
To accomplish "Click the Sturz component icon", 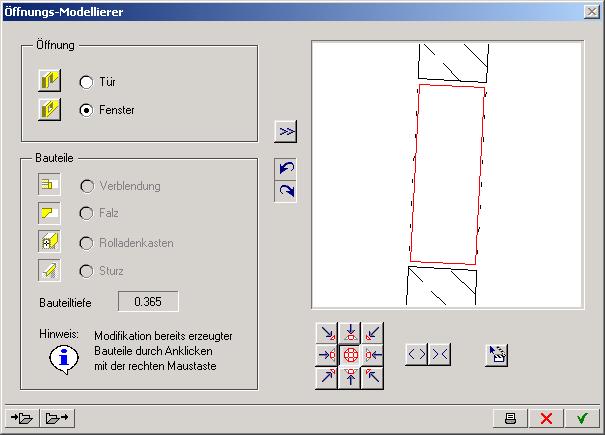I will click(x=49, y=270).
